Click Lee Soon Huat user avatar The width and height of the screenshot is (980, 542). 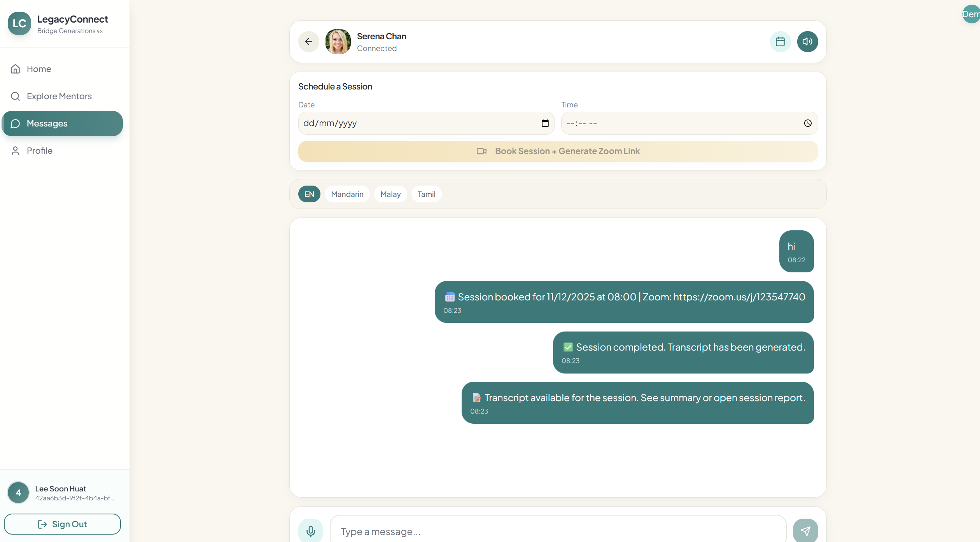coord(18,493)
